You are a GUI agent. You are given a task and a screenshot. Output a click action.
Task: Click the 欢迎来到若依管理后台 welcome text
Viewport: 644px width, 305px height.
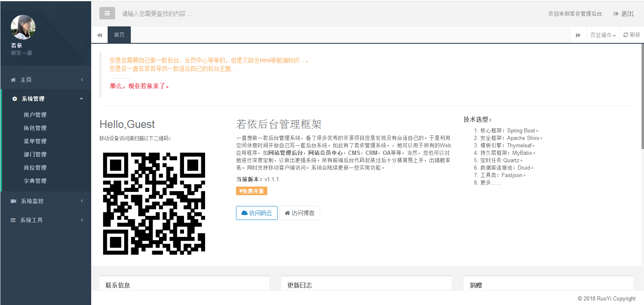[x=576, y=14]
